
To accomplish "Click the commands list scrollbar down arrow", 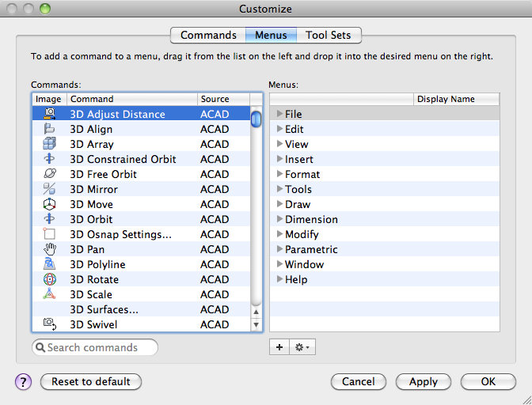I will point(256,324).
